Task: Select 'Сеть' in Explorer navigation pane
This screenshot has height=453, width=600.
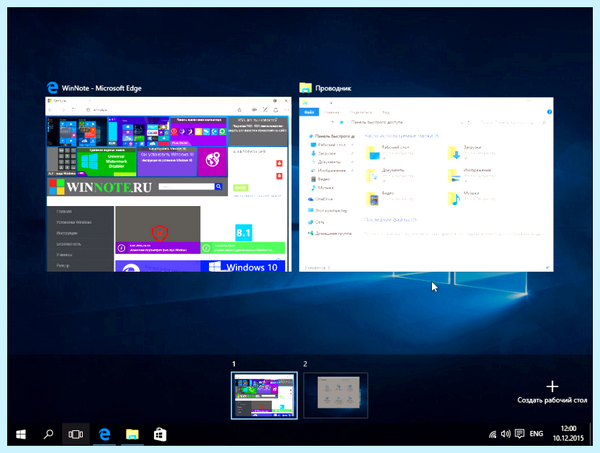Action: coord(316,222)
